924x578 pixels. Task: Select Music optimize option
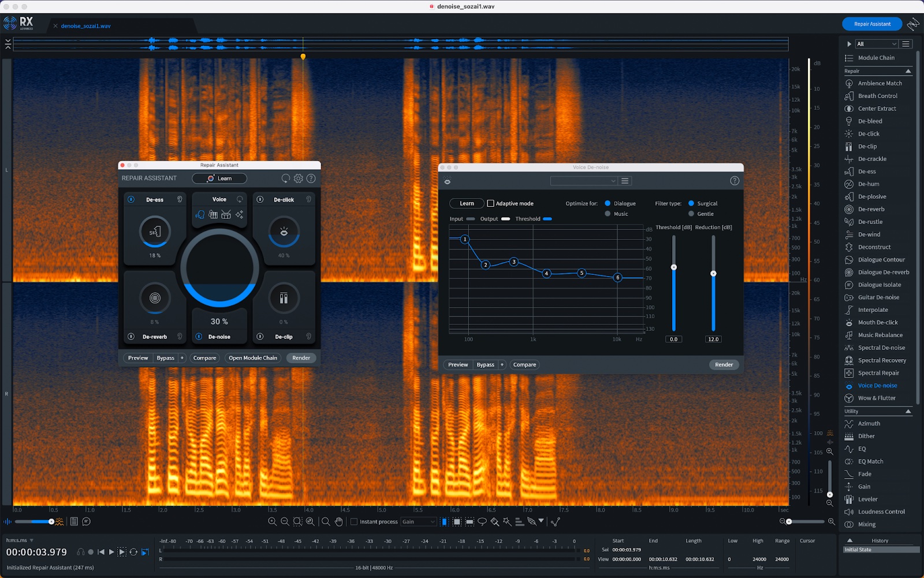pos(608,214)
